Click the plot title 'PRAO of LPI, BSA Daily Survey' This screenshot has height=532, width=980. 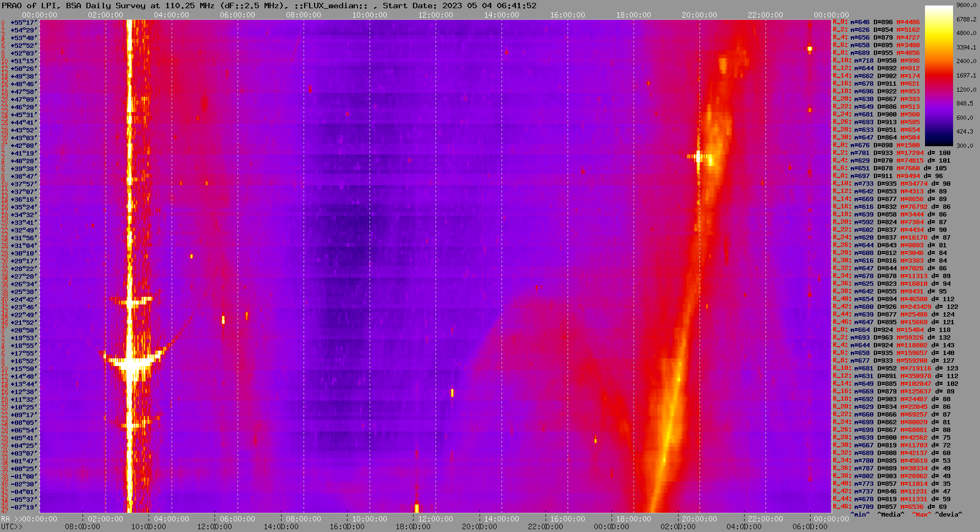(x=74, y=5)
